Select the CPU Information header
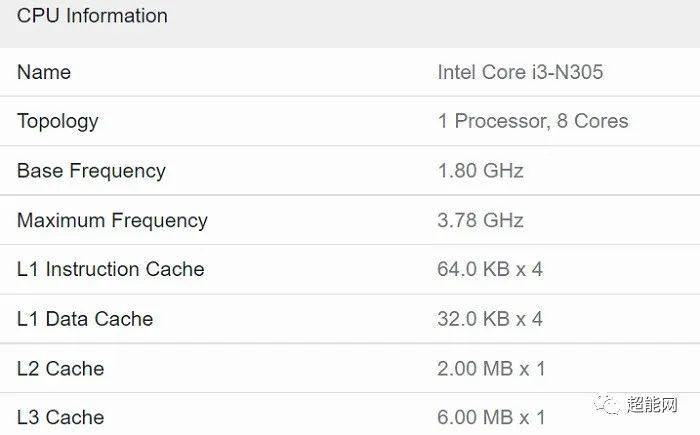The image size is (700, 435). pyautogui.click(x=92, y=16)
